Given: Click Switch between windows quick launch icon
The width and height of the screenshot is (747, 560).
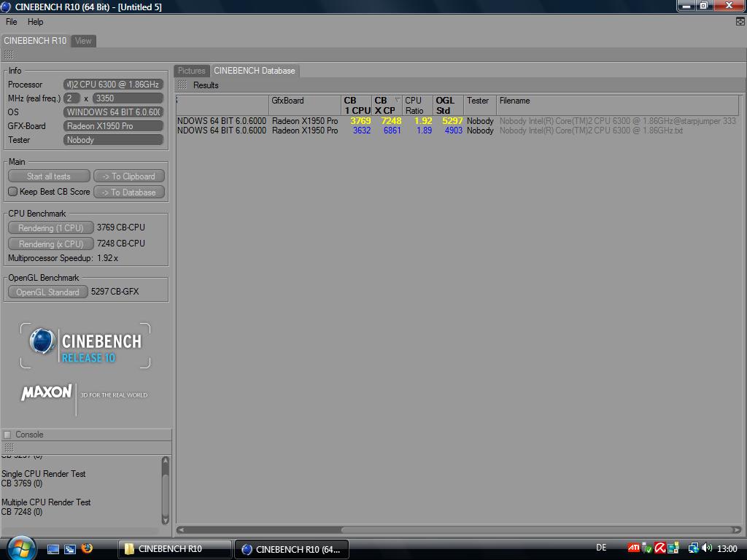Looking at the screenshot, I should (x=70, y=549).
